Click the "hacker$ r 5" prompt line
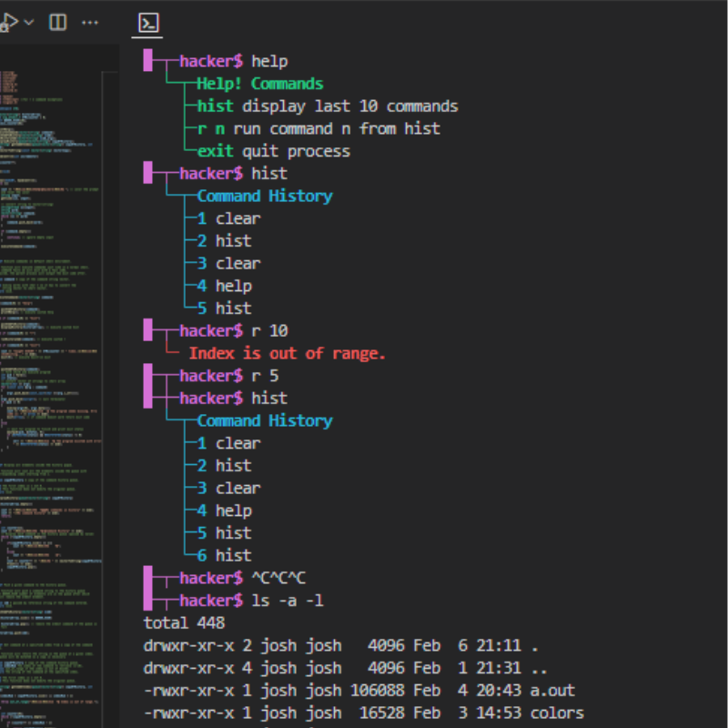 228,376
